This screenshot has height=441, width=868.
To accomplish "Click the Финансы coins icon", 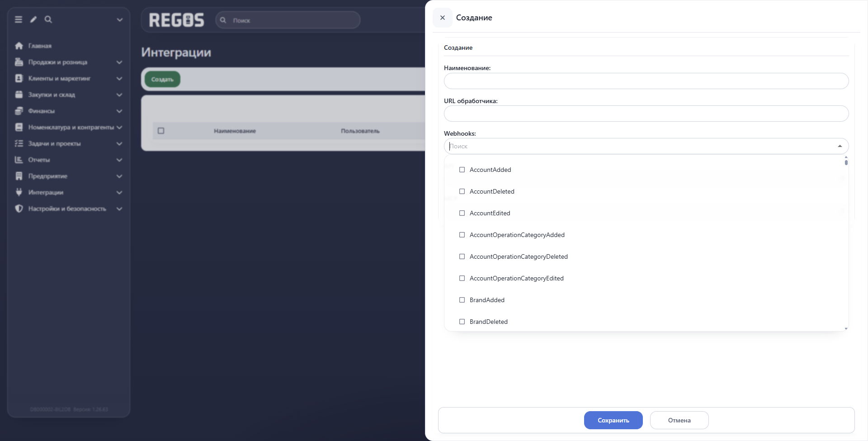I will coord(19,111).
